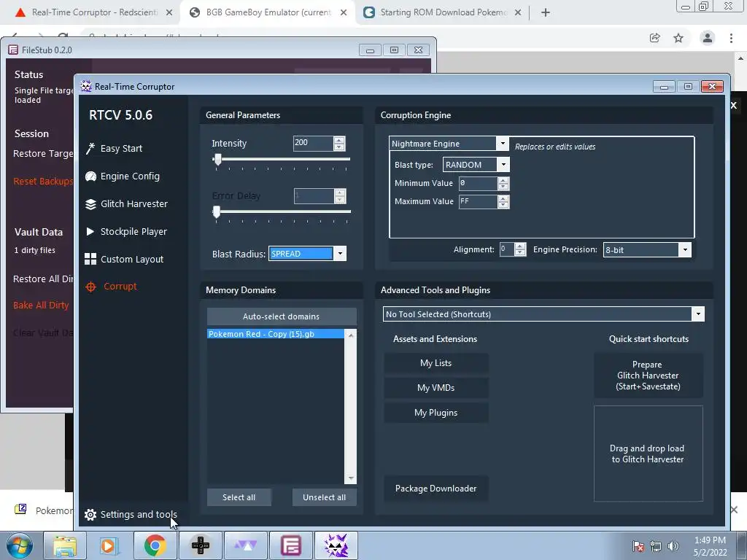Click the Auto-select domains button
The height and width of the screenshot is (560, 747).
coord(282,316)
